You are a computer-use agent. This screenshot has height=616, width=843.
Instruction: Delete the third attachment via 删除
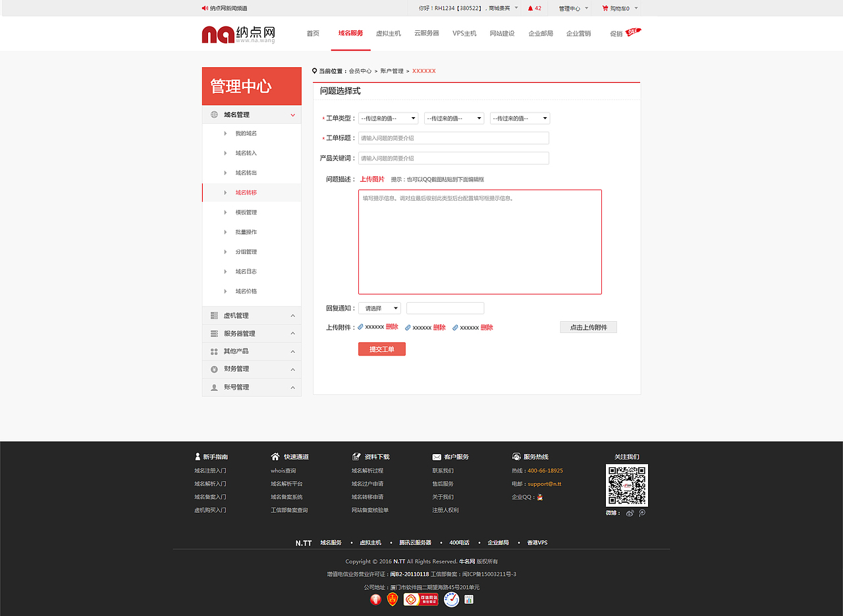[487, 327]
